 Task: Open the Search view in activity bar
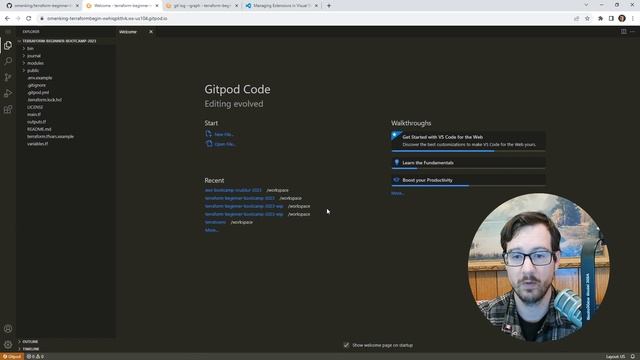pyautogui.click(x=8, y=61)
